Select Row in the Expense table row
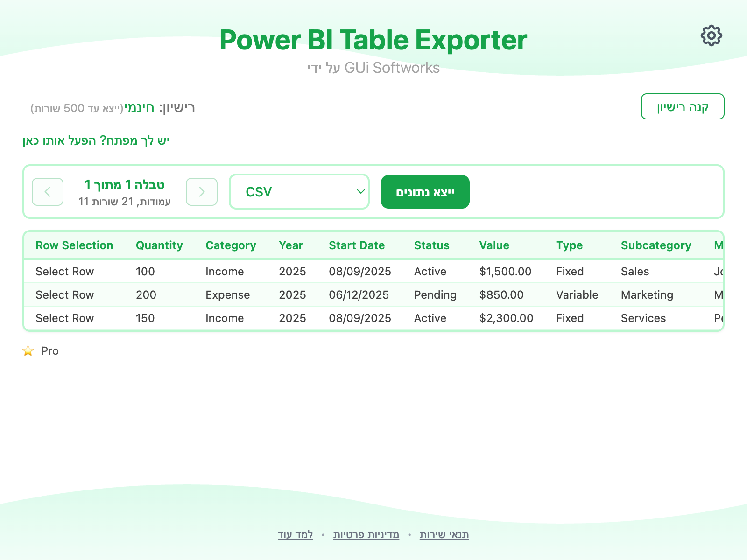747x560 pixels. [64, 295]
